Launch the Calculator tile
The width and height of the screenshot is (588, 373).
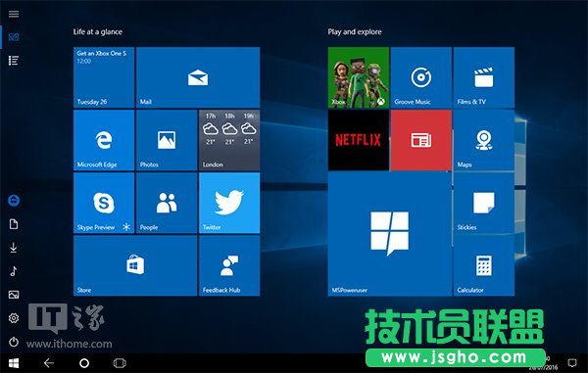(484, 265)
